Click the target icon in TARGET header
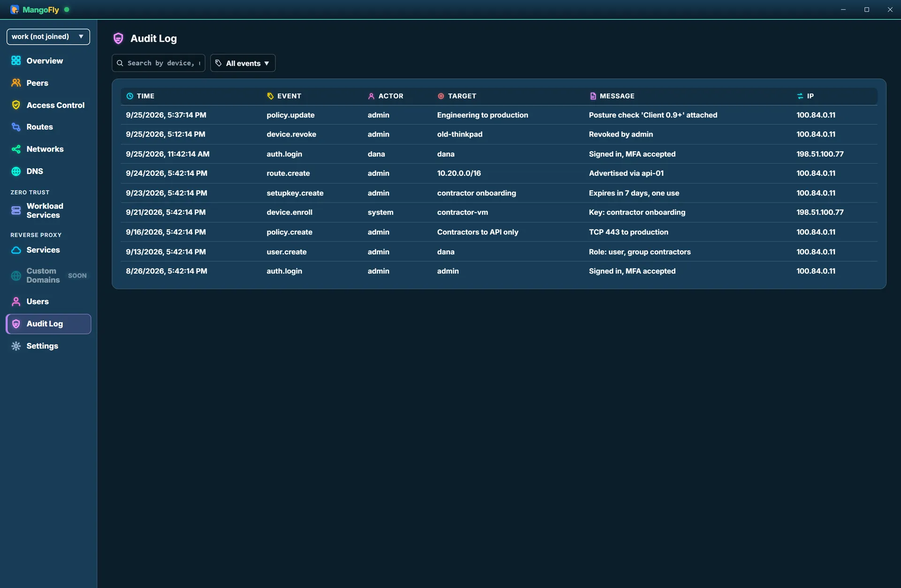The height and width of the screenshot is (588, 901). click(441, 96)
